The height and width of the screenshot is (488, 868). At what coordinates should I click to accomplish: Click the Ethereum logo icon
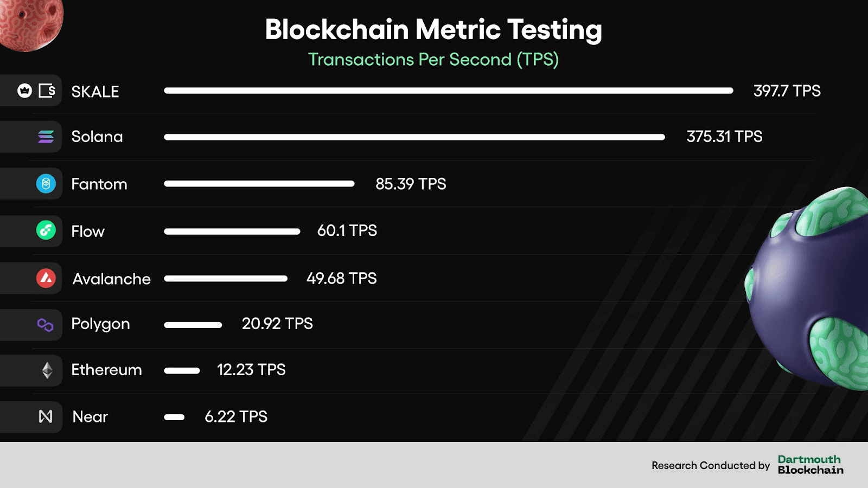(47, 370)
